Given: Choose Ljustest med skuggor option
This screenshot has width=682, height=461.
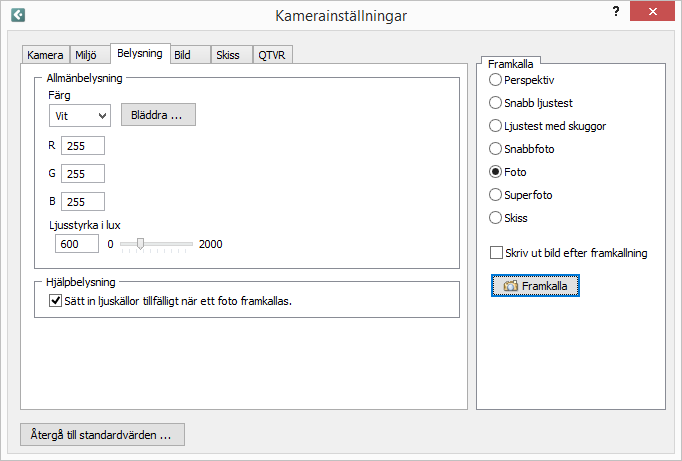Looking at the screenshot, I should tap(495, 126).
